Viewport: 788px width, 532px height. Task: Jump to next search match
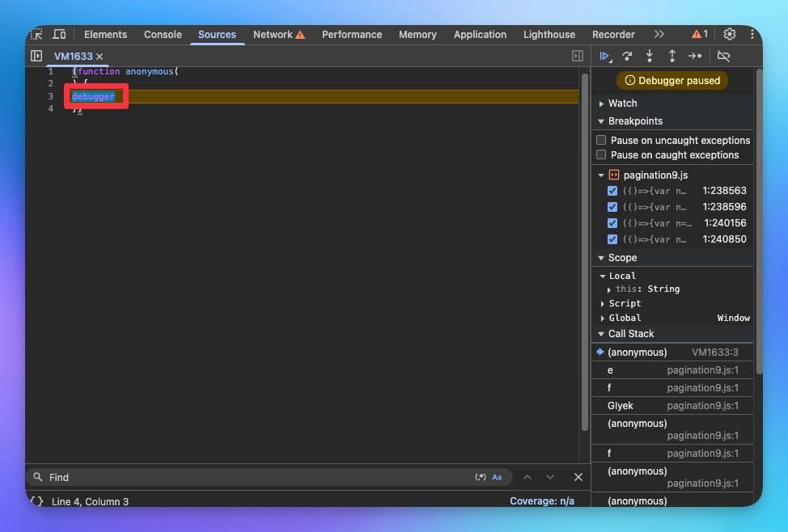pyautogui.click(x=550, y=477)
